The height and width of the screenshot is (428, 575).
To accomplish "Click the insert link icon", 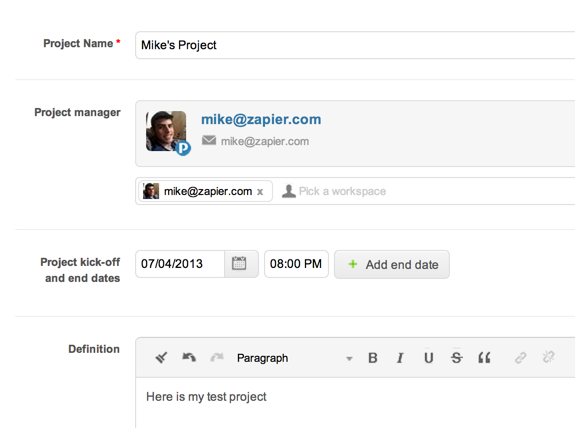I will tap(521, 358).
